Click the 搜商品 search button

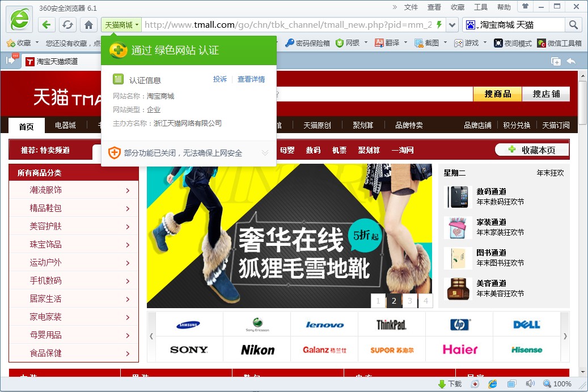pos(498,94)
